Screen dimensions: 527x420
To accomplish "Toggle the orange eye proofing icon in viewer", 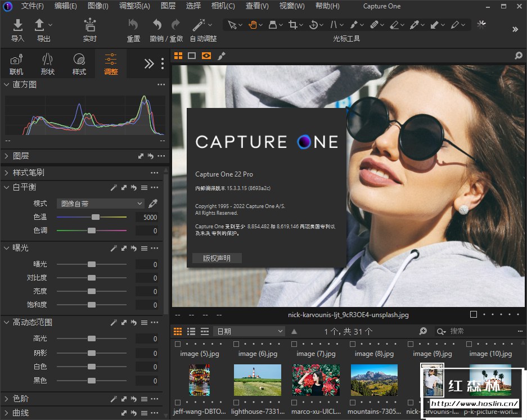I will (206, 56).
